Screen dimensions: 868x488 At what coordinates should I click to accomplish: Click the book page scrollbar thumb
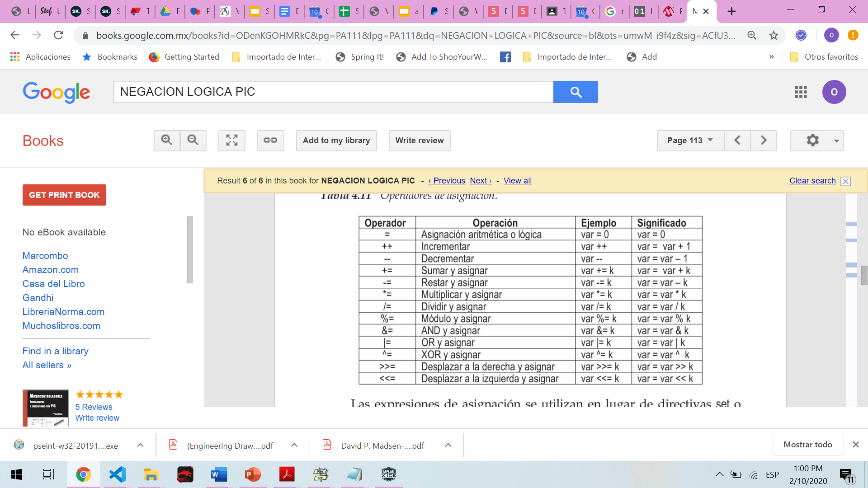click(864, 275)
